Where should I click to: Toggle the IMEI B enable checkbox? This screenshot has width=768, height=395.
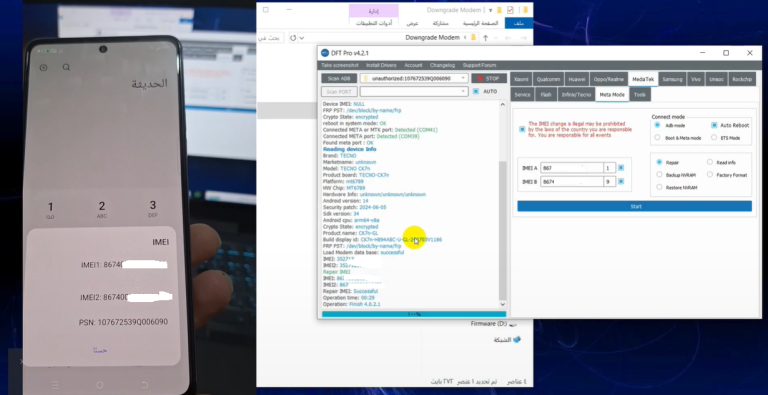pyautogui.click(x=621, y=181)
